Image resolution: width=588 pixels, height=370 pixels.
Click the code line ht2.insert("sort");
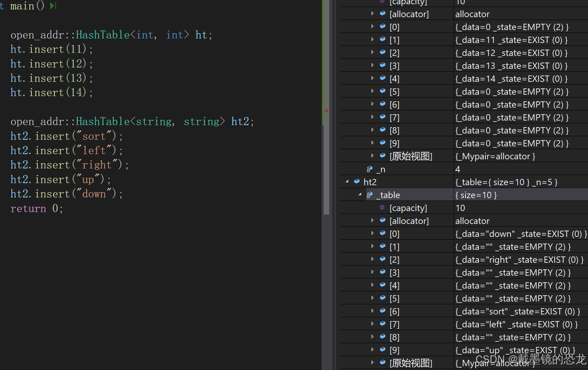(x=66, y=136)
